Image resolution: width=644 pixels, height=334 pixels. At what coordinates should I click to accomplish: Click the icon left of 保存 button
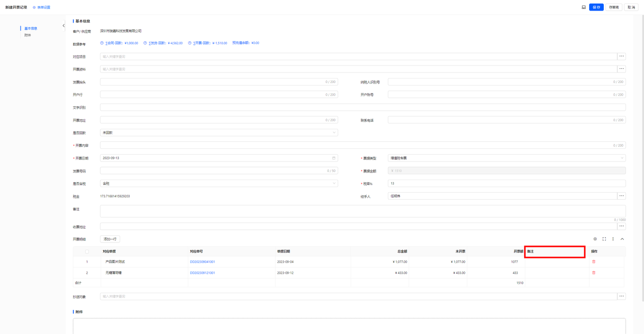pyautogui.click(x=584, y=7)
